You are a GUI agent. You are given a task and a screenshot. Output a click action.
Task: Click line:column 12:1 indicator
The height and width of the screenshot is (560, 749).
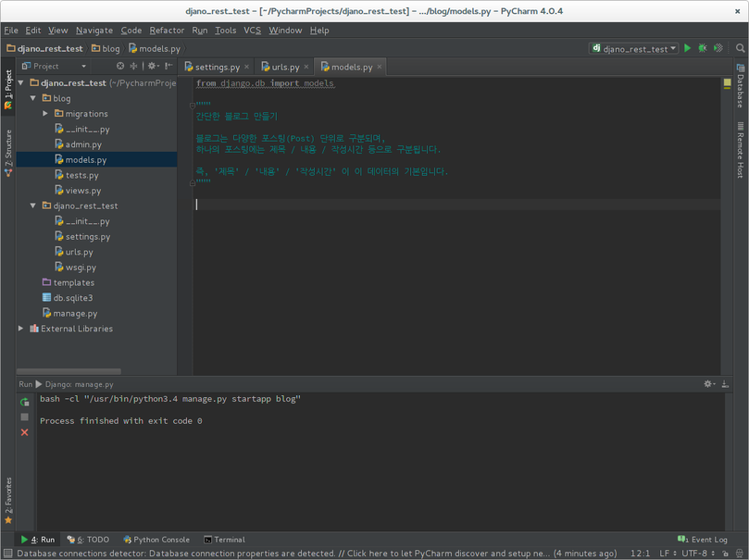tap(640, 554)
